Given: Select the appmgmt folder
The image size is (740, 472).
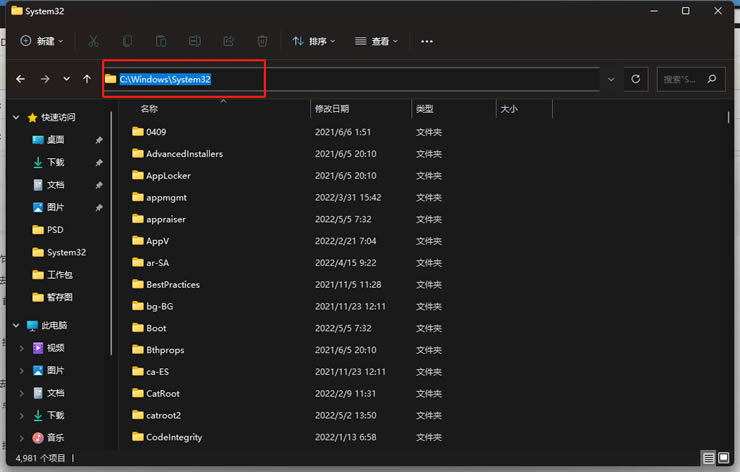Looking at the screenshot, I should tap(160, 197).
